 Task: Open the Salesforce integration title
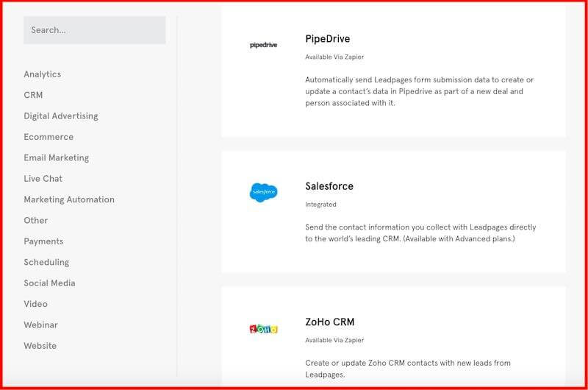click(x=329, y=186)
